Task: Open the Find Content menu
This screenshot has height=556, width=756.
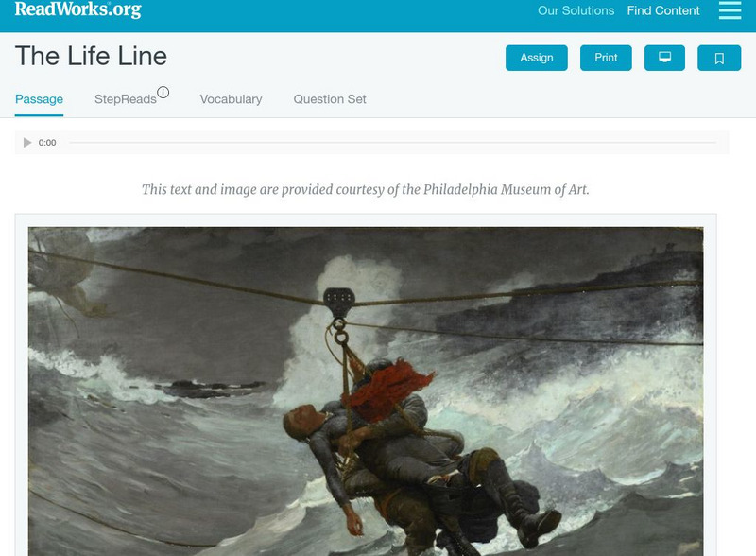Action: 663,10
